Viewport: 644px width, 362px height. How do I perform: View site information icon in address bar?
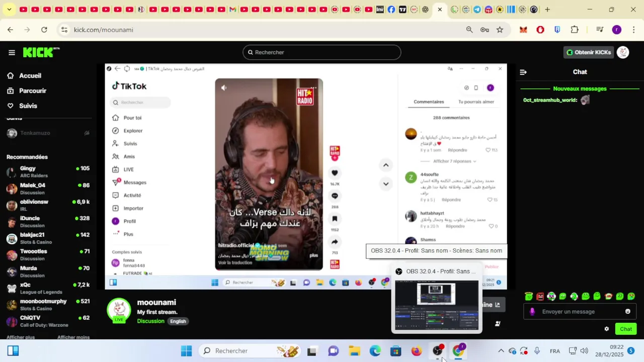[x=64, y=30]
